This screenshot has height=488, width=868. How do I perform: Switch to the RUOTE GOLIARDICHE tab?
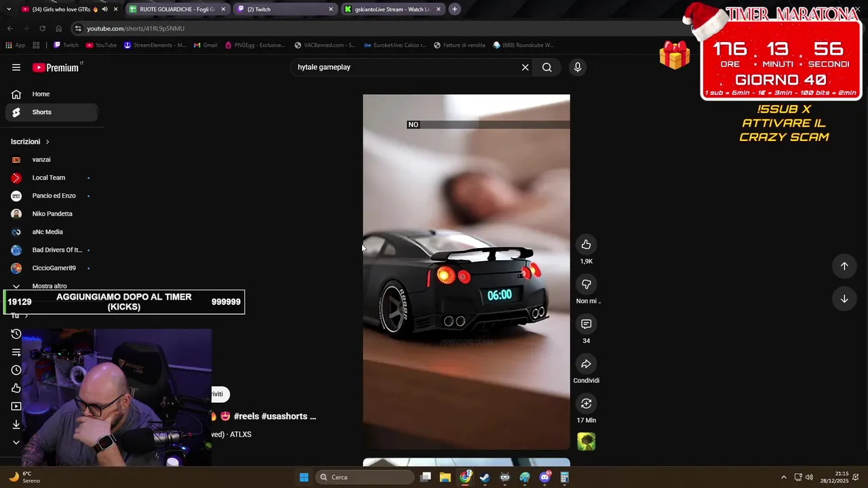(176, 9)
